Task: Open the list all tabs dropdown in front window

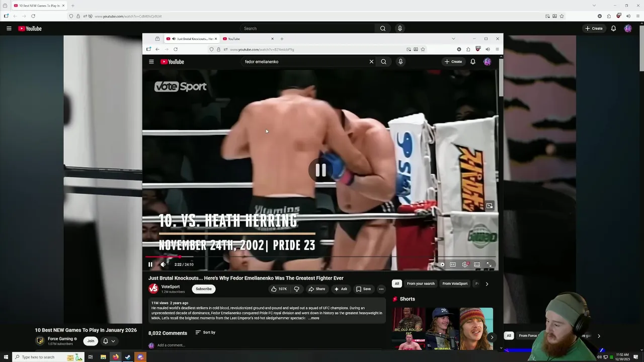Action: tap(453, 39)
